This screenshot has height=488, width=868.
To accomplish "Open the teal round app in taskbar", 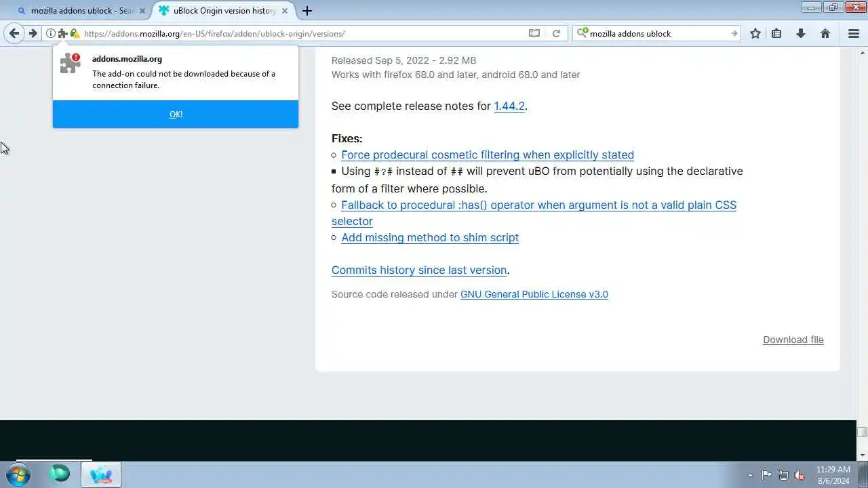I will pyautogui.click(x=59, y=474).
